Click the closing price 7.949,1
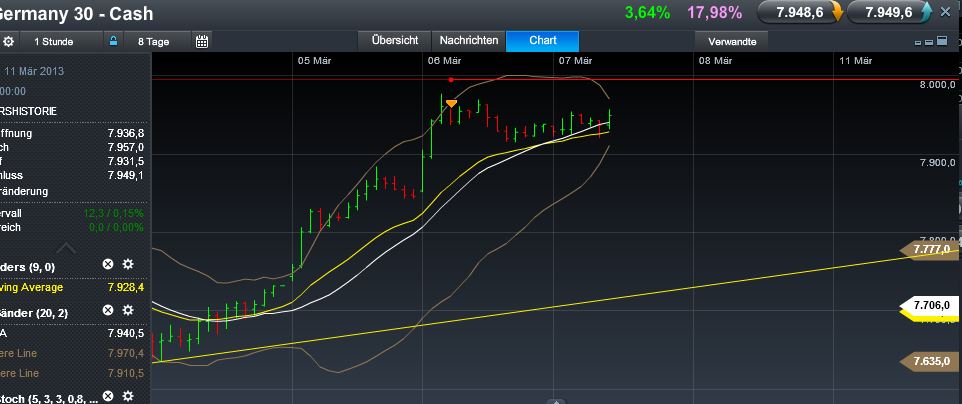The height and width of the screenshot is (404, 962). tap(125, 176)
